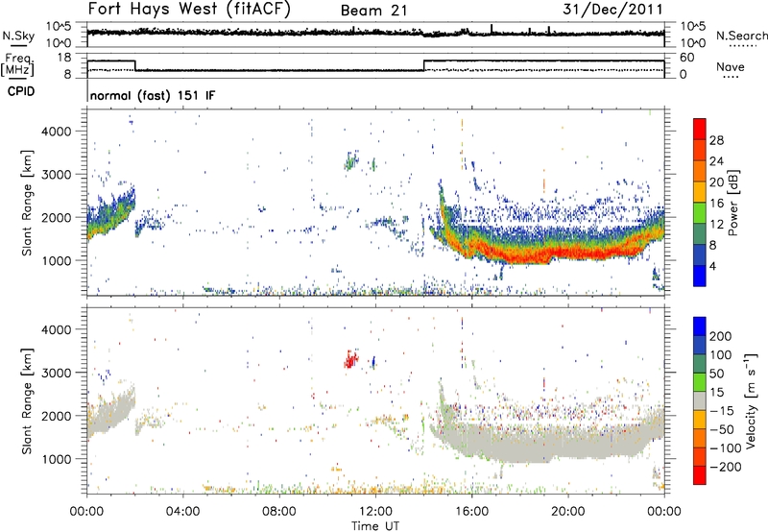This screenshot has width=768, height=532.
Task: Click the "12:00" time tick label
Action: (x=375, y=512)
